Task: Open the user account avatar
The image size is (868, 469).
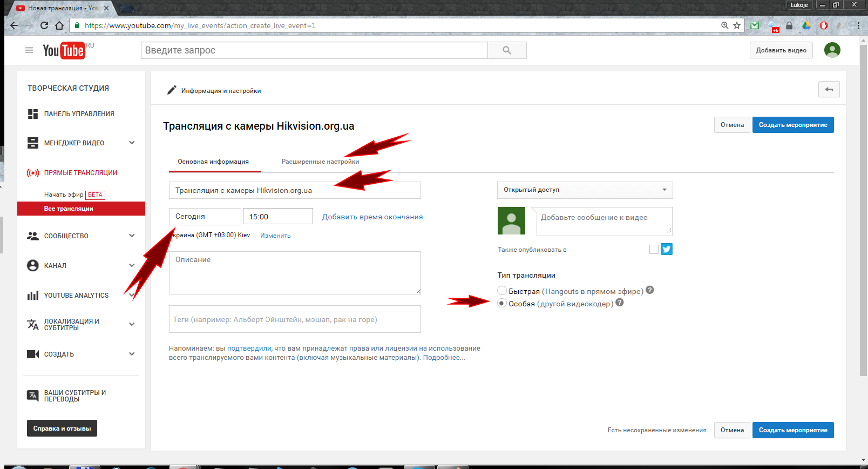Action: click(832, 50)
